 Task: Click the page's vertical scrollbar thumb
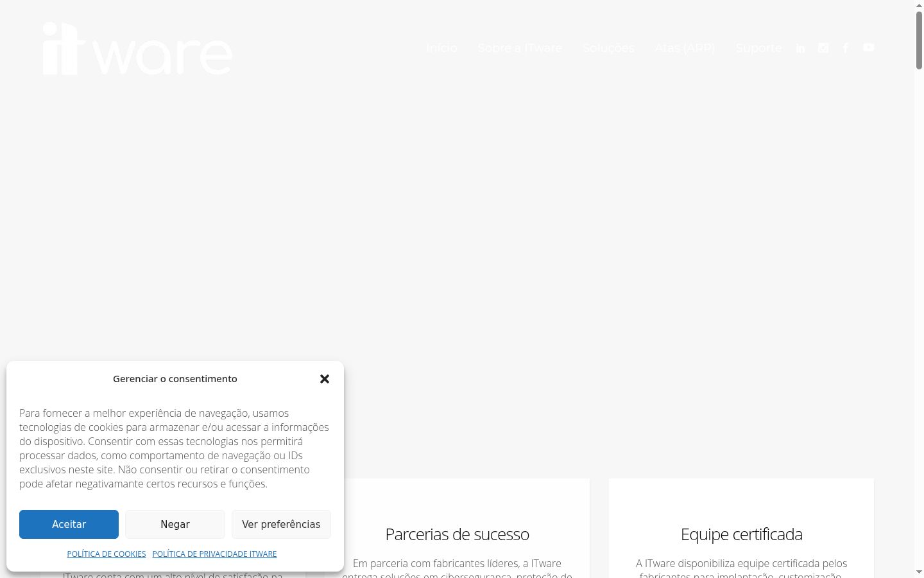tap(919, 40)
